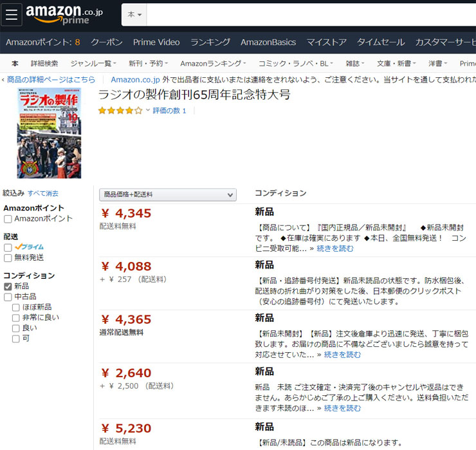Uncheck the 新品 condition checkbox
The width and height of the screenshot is (476, 450).
coord(8,286)
